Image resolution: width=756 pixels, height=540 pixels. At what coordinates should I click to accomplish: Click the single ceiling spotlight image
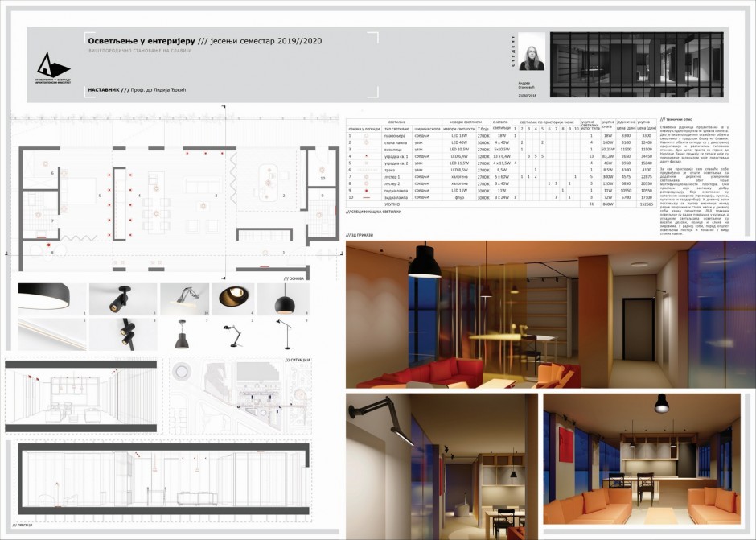pyautogui.click(x=122, y=299)
